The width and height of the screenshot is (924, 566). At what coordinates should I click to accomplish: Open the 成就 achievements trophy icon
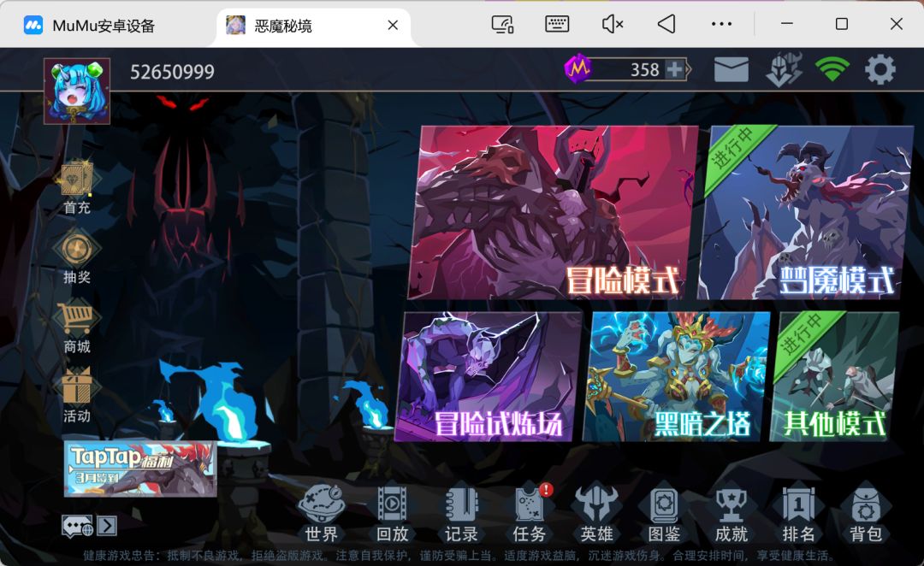[731, 514]
